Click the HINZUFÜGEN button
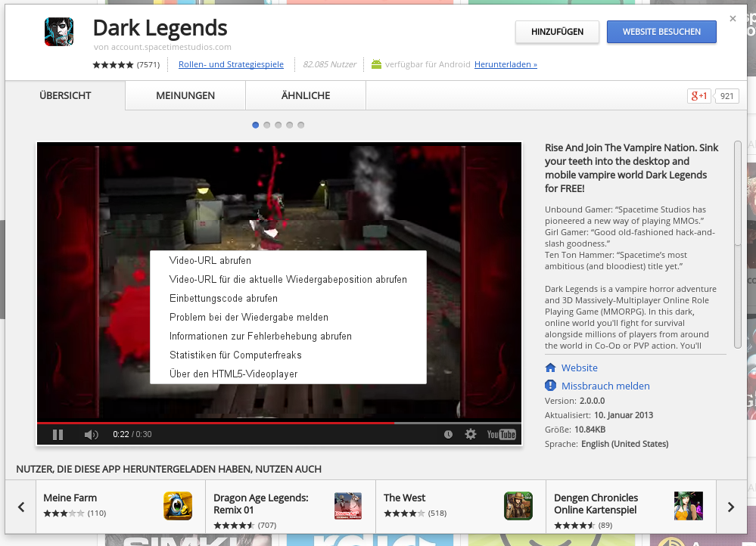Image resolution: width=756 pixels, height=546 pixels. pos(558,32)
